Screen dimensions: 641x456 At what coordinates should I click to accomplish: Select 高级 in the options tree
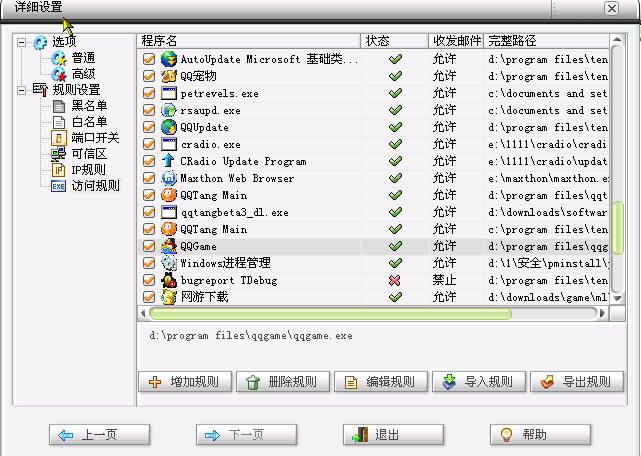pos(83,74)
